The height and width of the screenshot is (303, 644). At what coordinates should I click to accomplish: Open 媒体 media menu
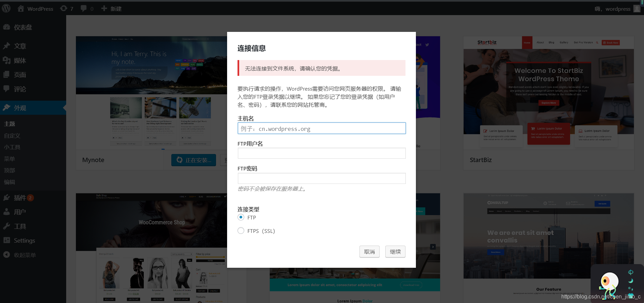[x=33, y=60]
